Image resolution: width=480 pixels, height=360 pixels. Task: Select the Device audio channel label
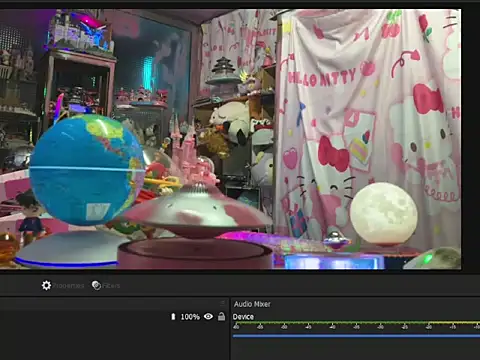pyautogui.click(x=243, y=317)
